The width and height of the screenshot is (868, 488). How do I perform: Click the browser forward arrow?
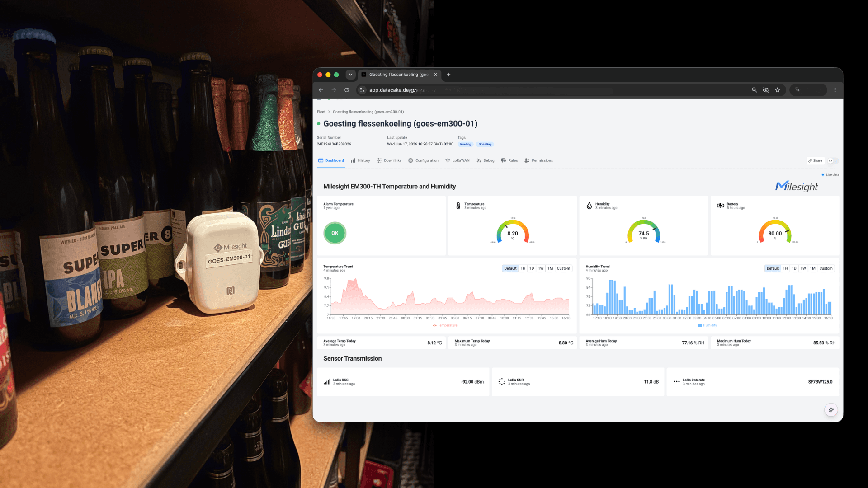(334, 90)
